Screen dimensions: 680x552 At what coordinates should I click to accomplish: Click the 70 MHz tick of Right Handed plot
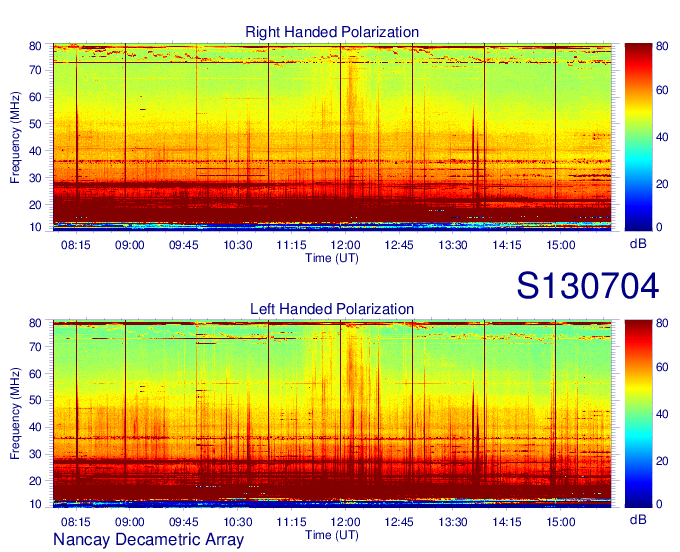35,70
